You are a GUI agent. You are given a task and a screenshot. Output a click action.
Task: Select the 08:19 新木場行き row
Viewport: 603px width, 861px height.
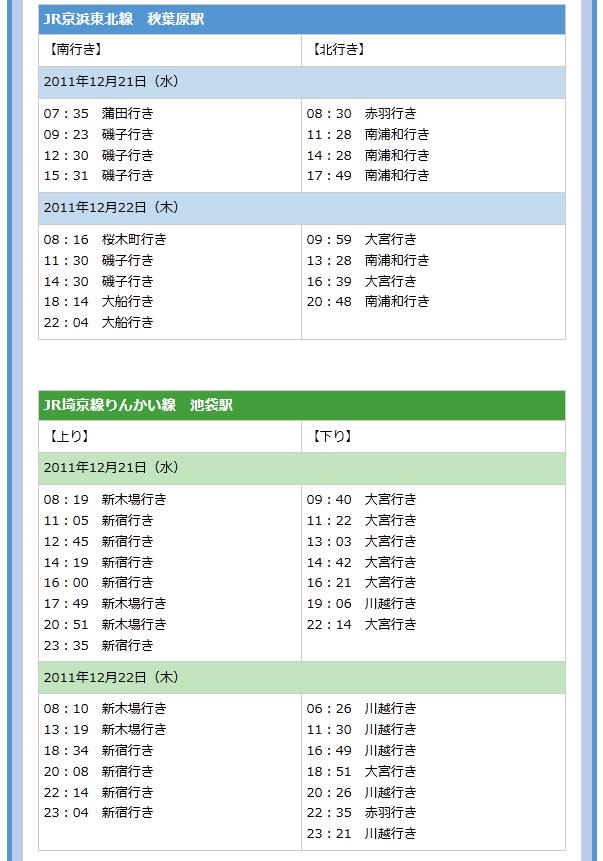(x=105, y=500)
